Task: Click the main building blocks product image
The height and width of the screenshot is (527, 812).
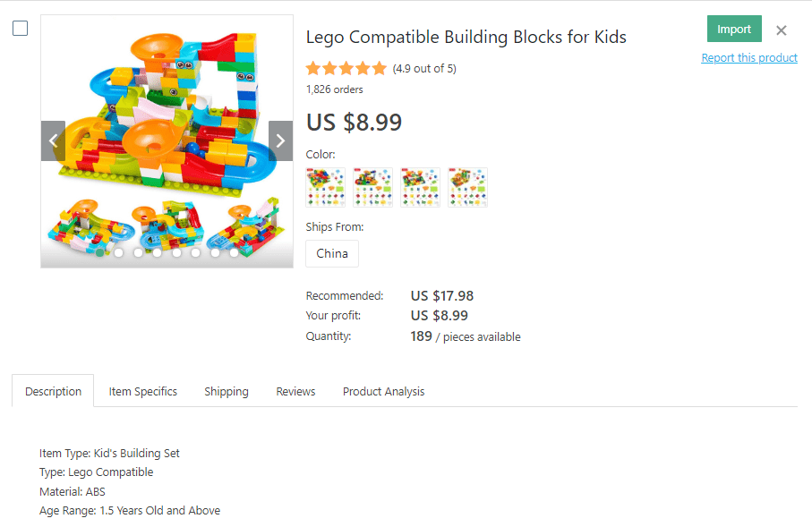Action: click(x=167, y=107)
